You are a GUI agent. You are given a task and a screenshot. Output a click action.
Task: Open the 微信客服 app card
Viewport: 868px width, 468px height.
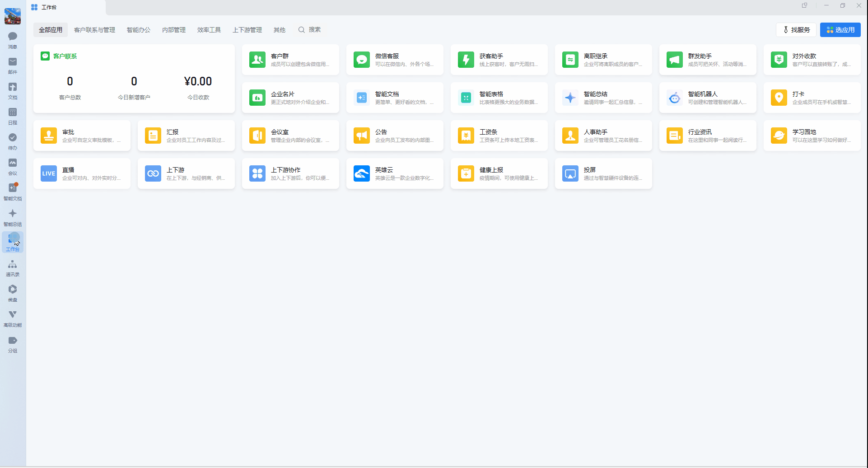[x=395, y=60]
